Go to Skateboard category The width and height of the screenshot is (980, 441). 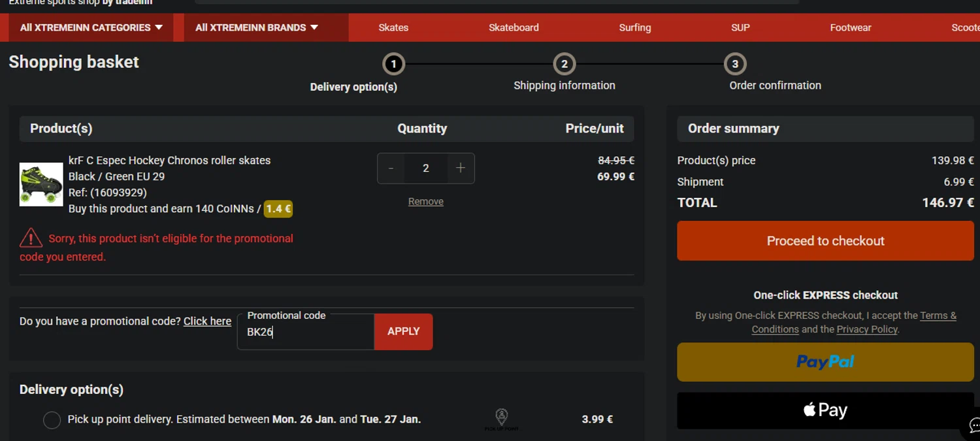point(514,27)
